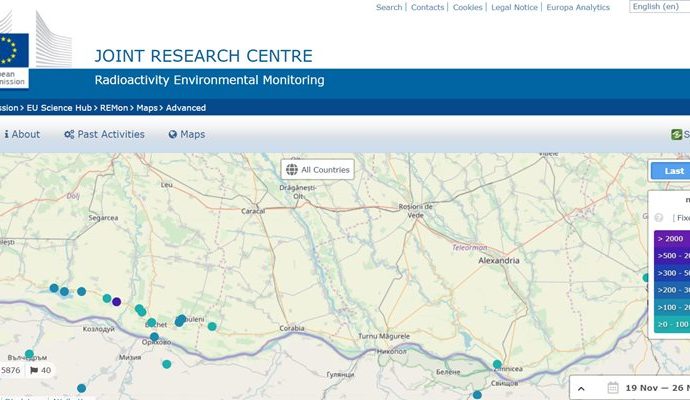Click the >500 legend swatch
Screen dimensions: 690x400
coord(672,256)
